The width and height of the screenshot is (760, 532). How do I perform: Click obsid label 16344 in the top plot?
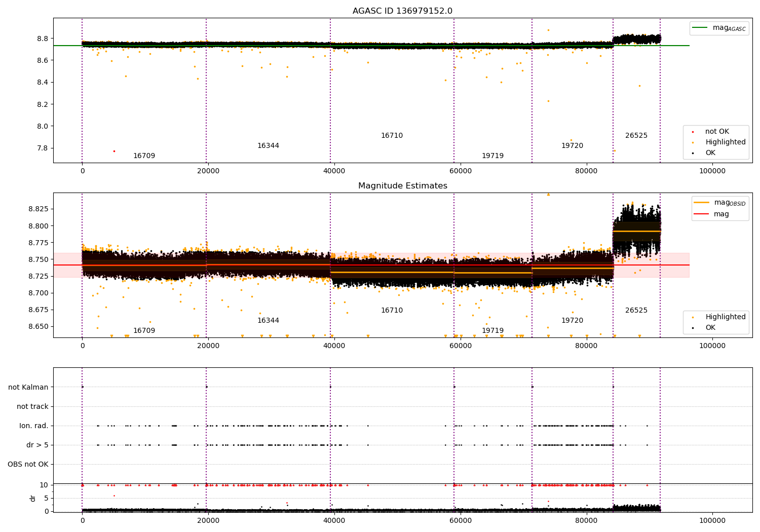268,146
